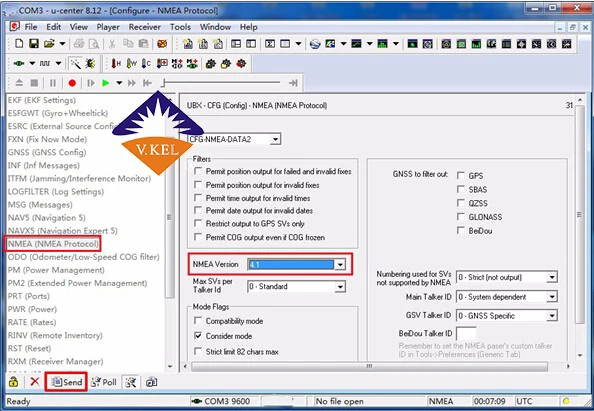Click the red gear configuration icon

point(241,63)
